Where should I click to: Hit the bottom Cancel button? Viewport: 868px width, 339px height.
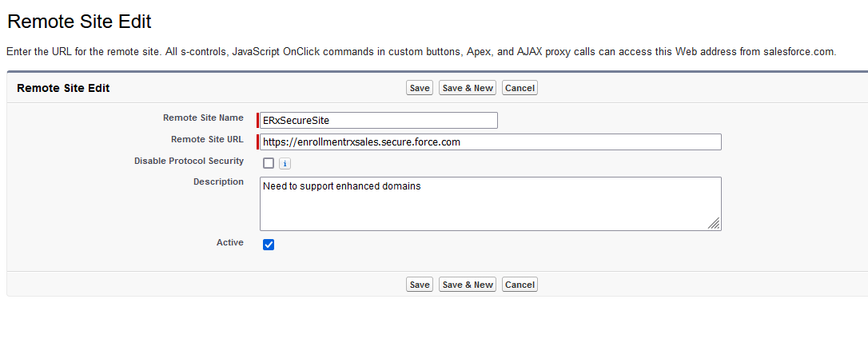(x=520, y=285)
